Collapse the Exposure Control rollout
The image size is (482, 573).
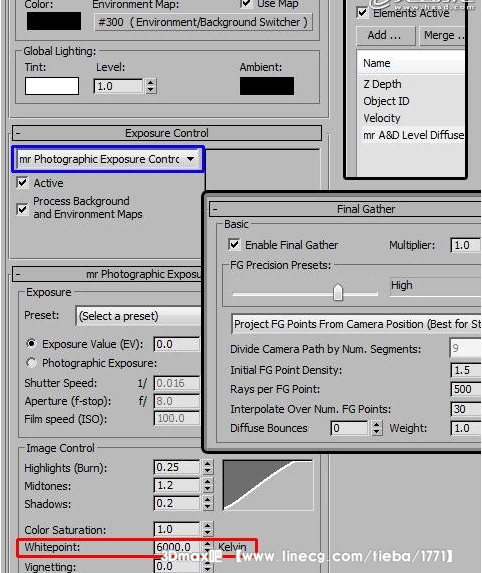pyautogui.click(x=167, y=133)
